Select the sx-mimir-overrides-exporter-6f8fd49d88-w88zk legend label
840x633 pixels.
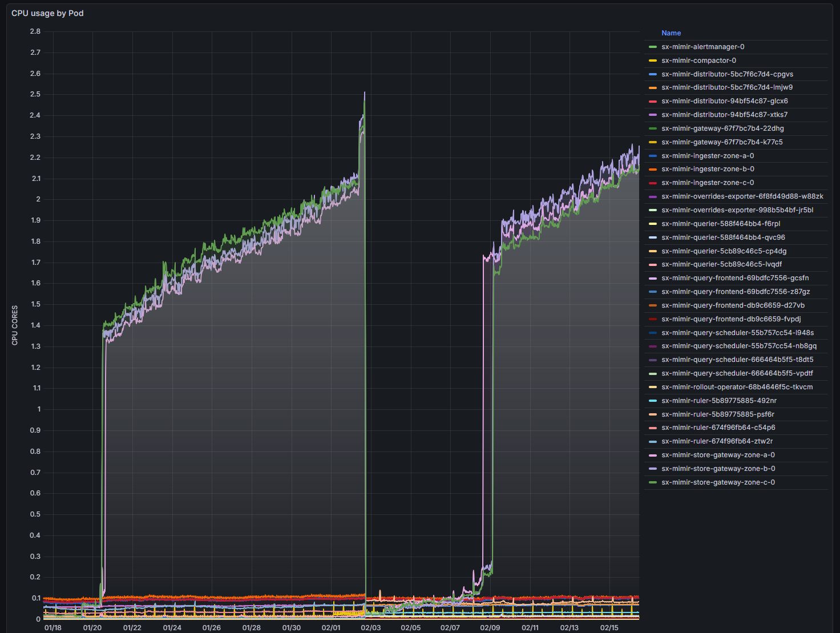[x=742, y=196]
